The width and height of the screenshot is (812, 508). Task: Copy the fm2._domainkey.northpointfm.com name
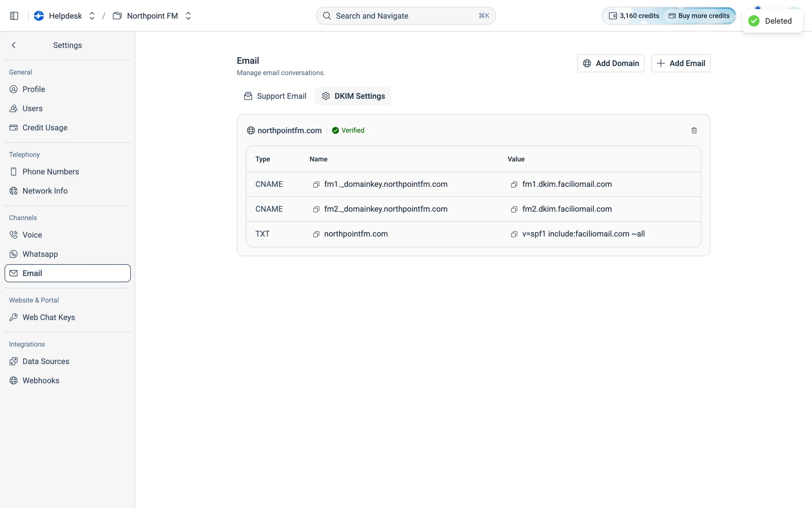(316, 209)
